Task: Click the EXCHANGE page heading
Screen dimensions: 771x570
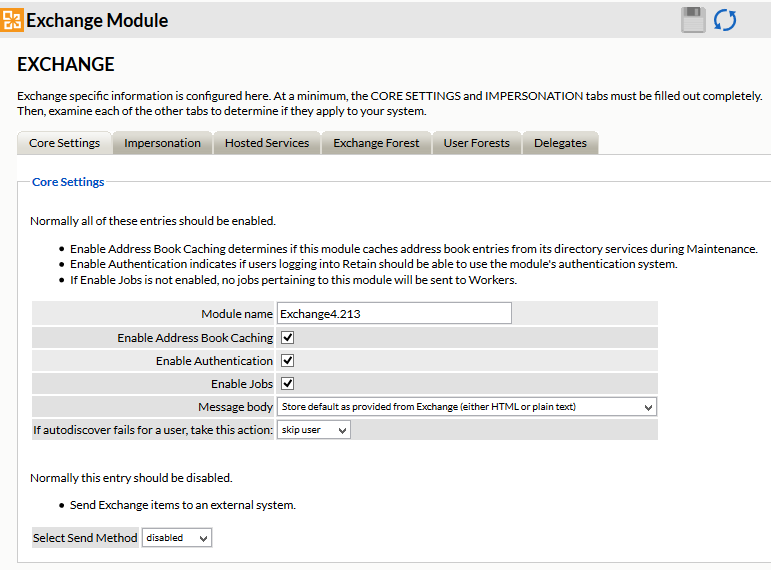Action: 66,65
